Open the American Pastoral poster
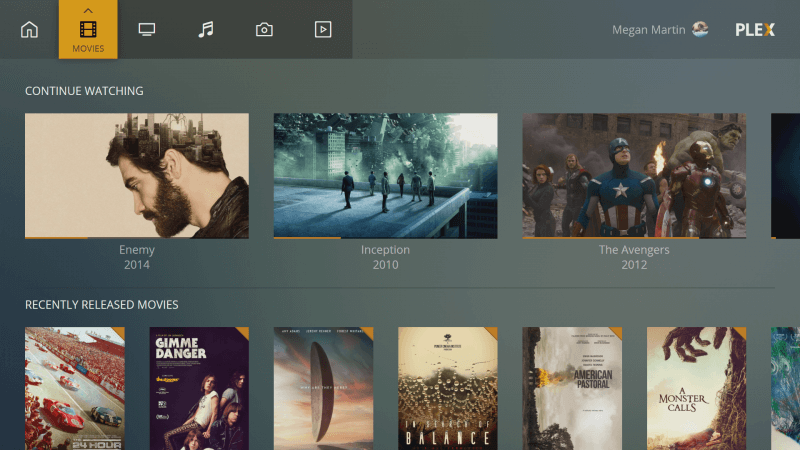The image size is (800, 450). pos(572,388)
